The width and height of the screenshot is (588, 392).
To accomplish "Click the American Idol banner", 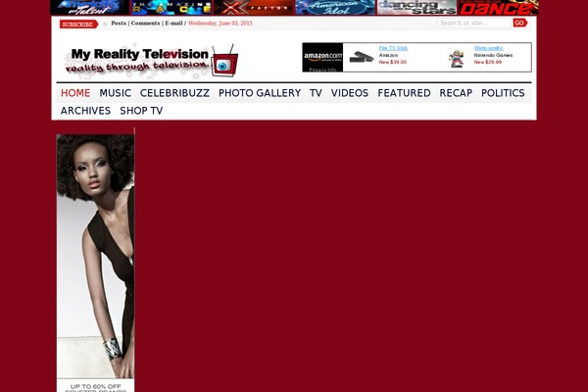I will coord(335,7).
